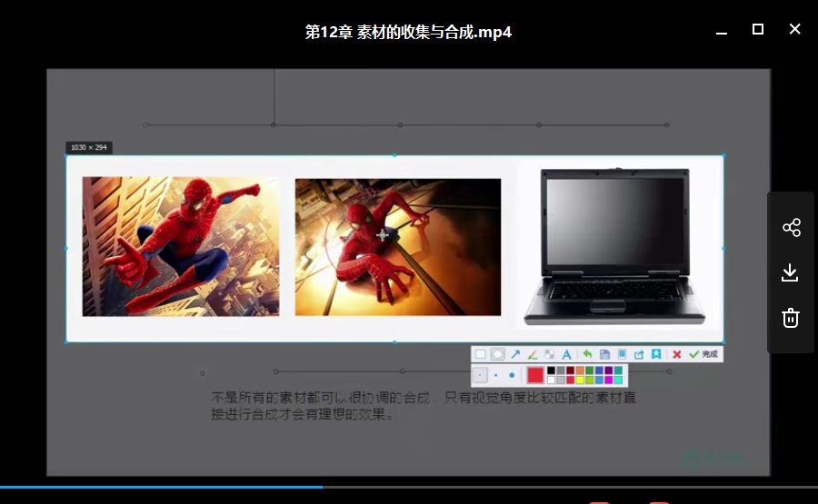The height and width of the screenshot is (504, 818).
Task: Pick the teal color swatch
Action: [618, 371]
